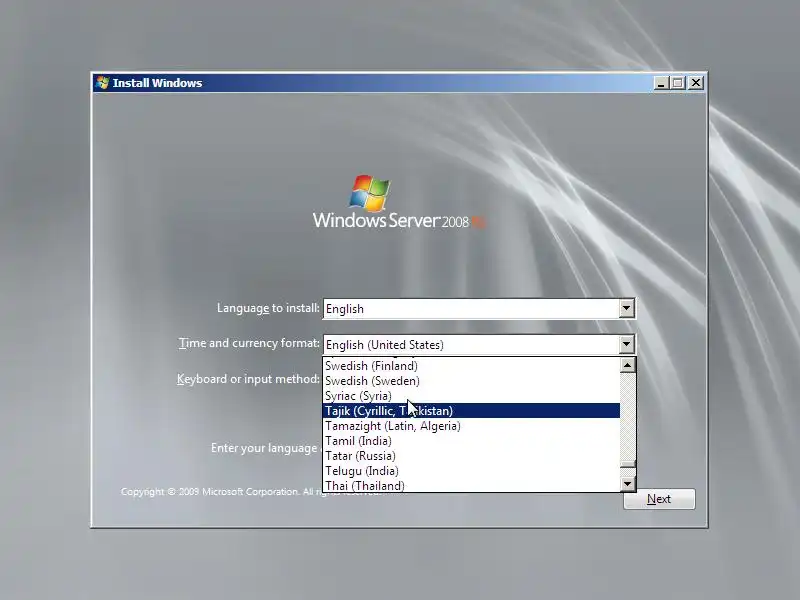Click the dropdown list scrollbar thumb
800x600 pixels.
(628, 464)
